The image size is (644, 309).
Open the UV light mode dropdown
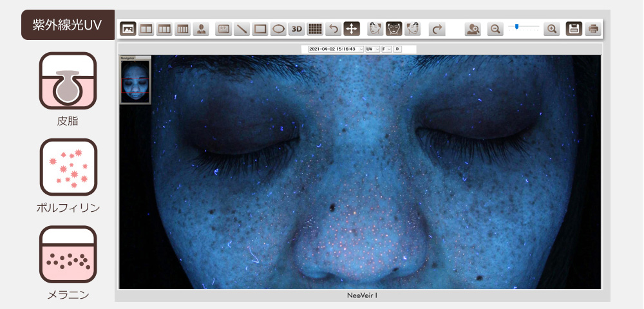pos(377,49)
